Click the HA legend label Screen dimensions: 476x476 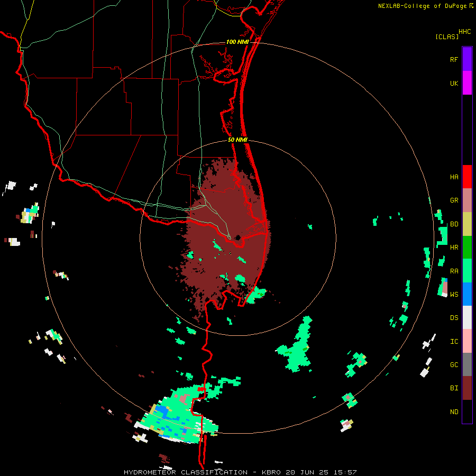[x=454, y=177]
